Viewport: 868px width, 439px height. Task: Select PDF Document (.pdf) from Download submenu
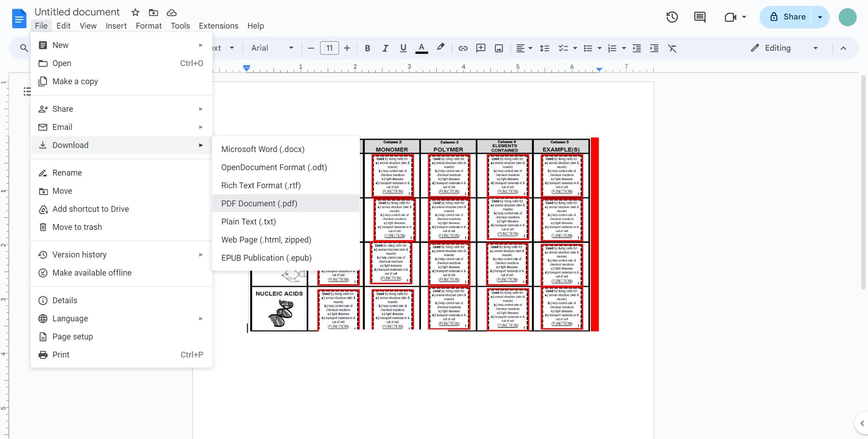[259, 204]
